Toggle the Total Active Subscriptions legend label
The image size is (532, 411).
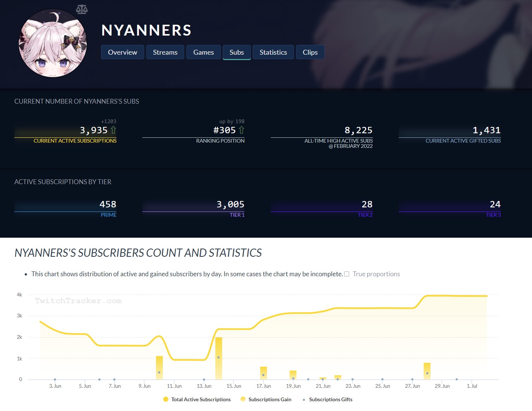201,399
